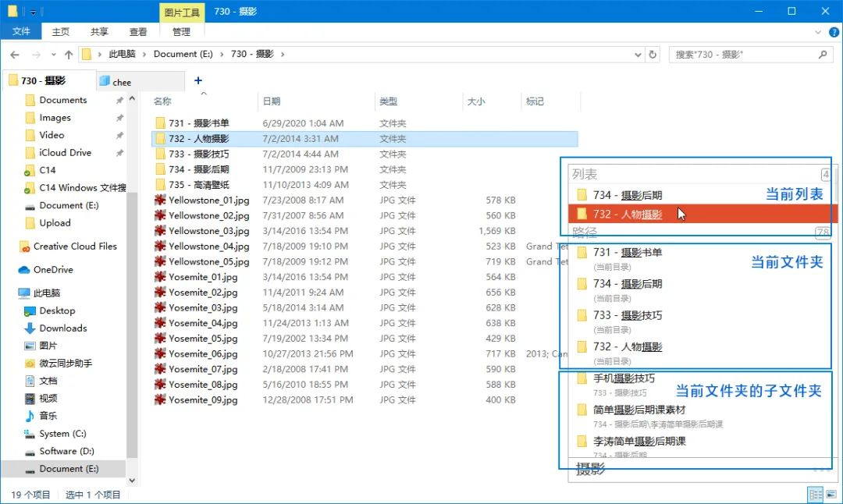Select 733 - 摄影技巧 in path results
This screenshot has width=843, height=504.
[x=702, y=321]
